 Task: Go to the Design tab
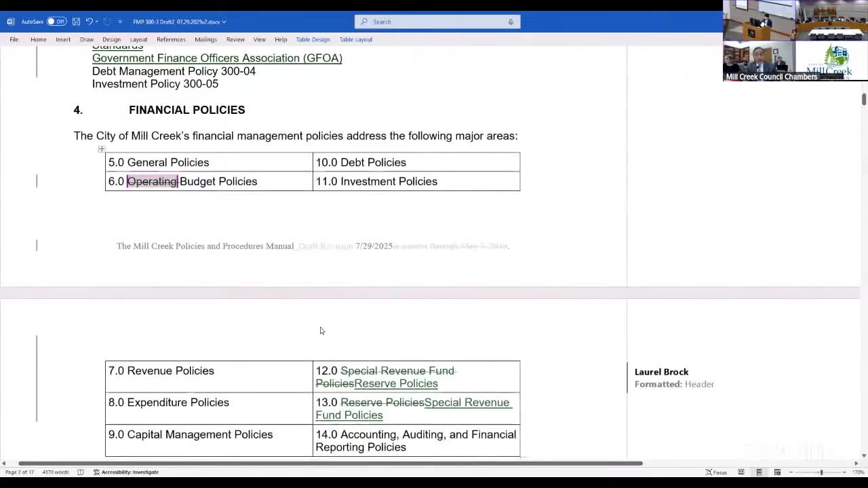111,39
